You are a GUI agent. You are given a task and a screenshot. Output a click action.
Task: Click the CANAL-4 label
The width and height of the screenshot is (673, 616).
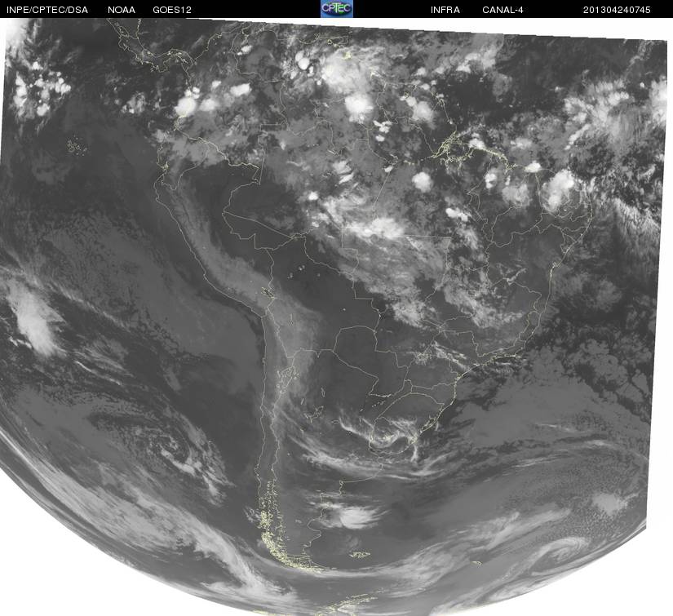[x=503, y=10]
